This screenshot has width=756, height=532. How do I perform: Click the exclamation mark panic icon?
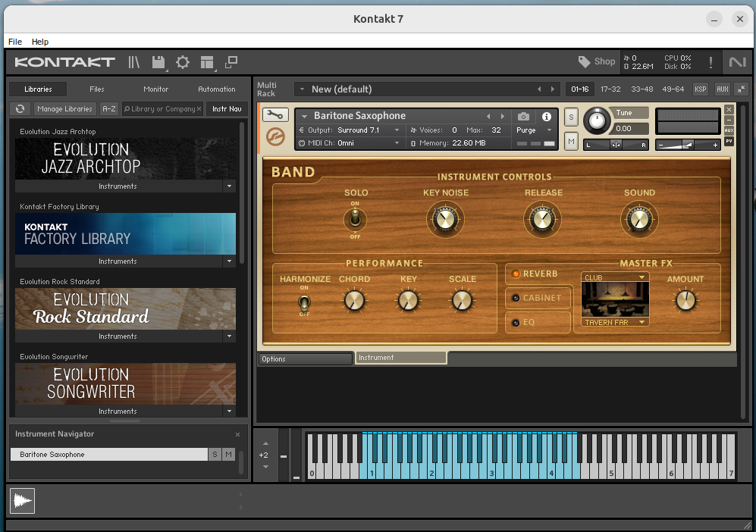[x=711, y=62]
